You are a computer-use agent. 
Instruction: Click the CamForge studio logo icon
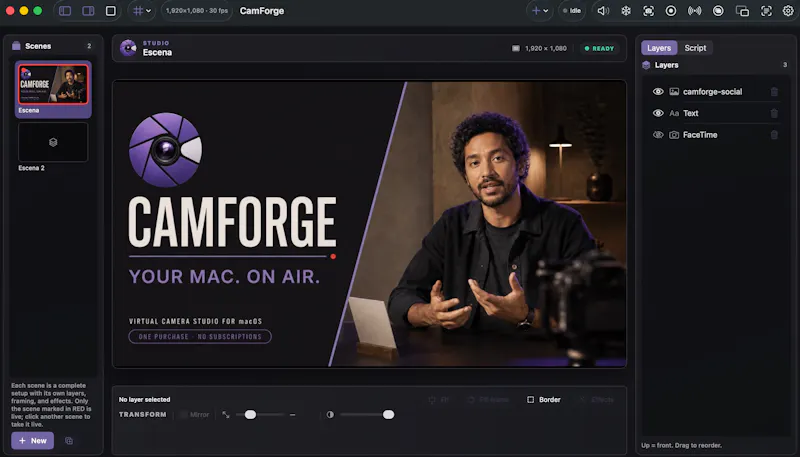pos(128,48)
